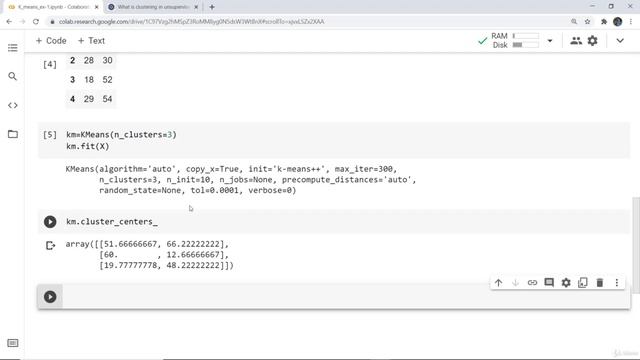Viewport: 640px width, 360px height.
Task: Bookmark this page with the star icon
Action: (587, 22)
